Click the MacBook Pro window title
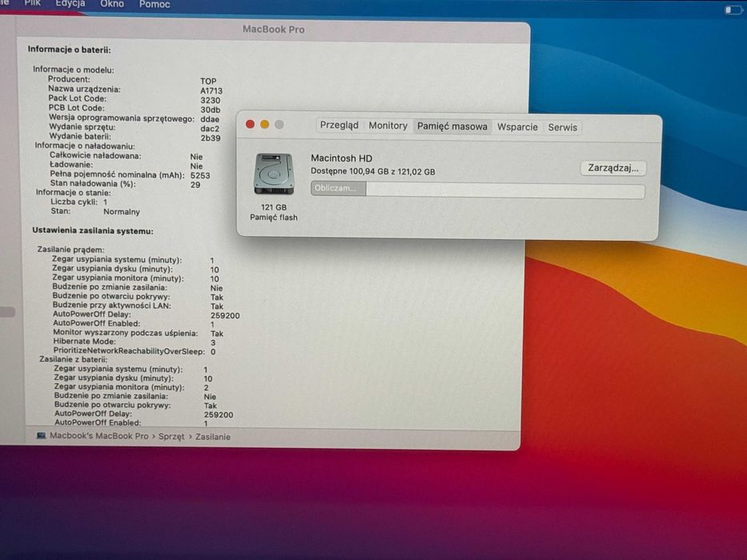Viewport: 747px width, 560px height. [x=274, y=29]
